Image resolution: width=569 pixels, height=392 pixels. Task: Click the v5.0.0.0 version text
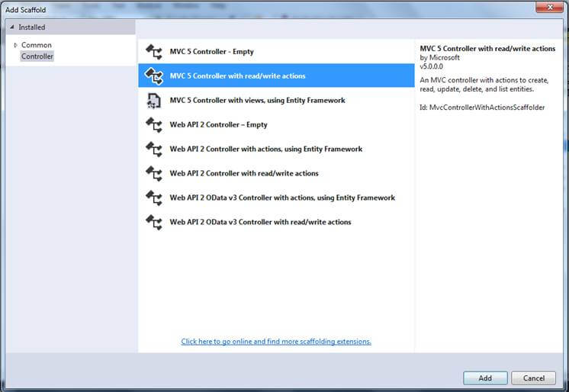(x=431, y=66)
